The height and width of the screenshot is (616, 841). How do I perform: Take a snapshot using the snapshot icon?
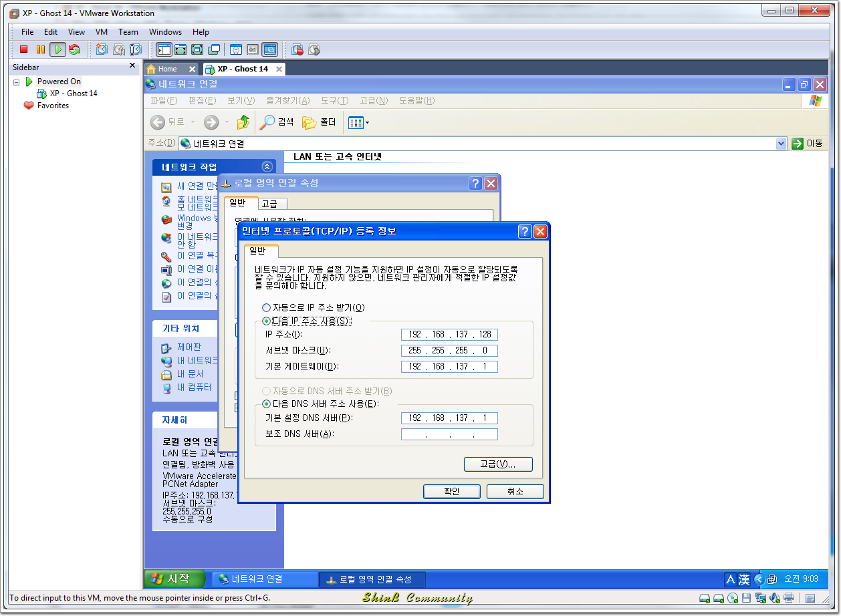[x=102, y=49]
